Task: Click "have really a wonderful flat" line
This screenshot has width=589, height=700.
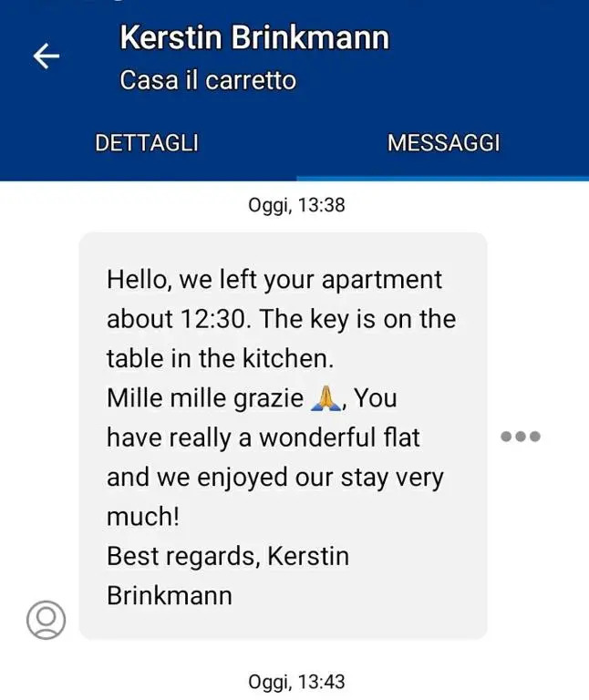Action: (x=263, y=437)
